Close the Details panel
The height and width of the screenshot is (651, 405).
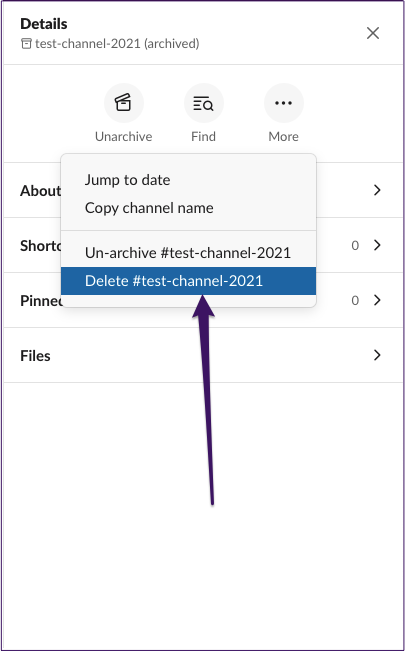pos(373,33)
